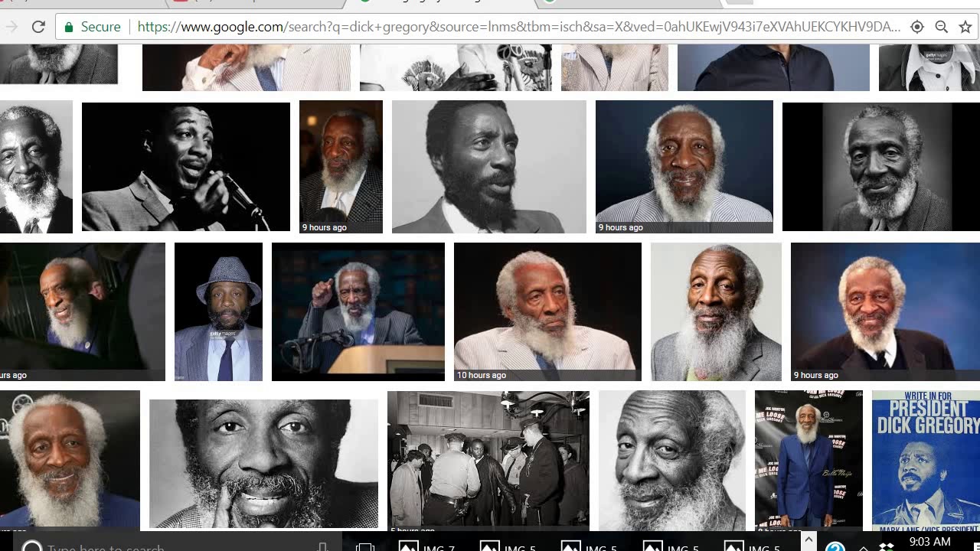This screenshot has width=980, height=551.
Task: Click the green Secure padlock indicator
Action: pos(93,27)
